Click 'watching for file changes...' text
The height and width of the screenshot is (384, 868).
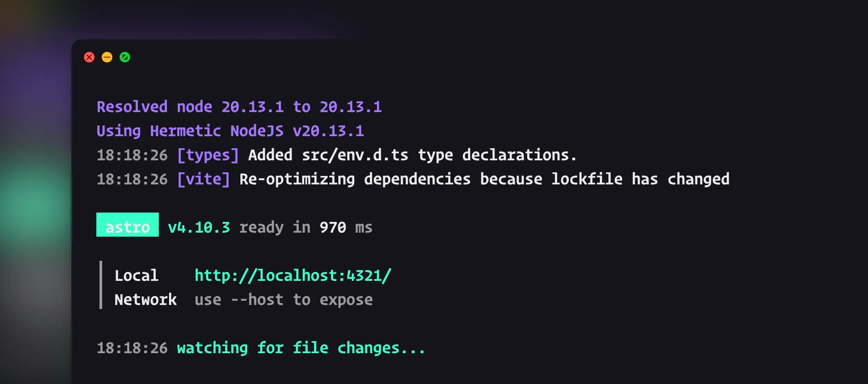point(301,348)
